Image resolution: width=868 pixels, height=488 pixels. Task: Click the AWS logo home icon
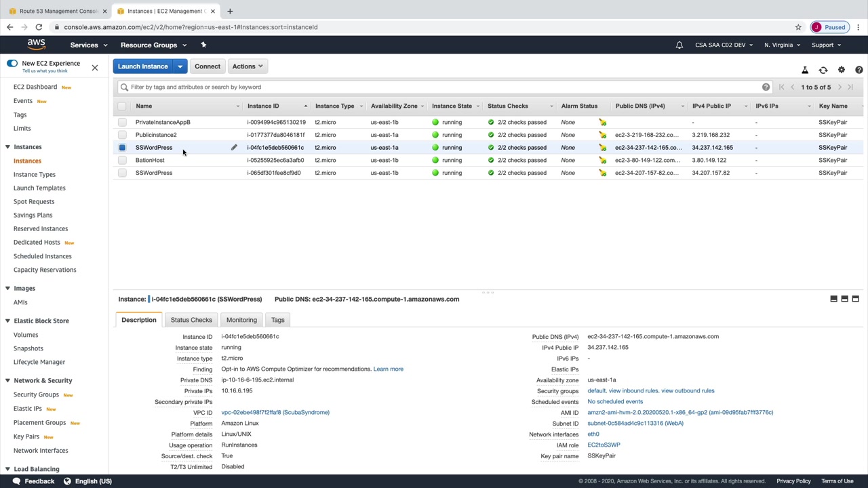(x=37, y=45)
